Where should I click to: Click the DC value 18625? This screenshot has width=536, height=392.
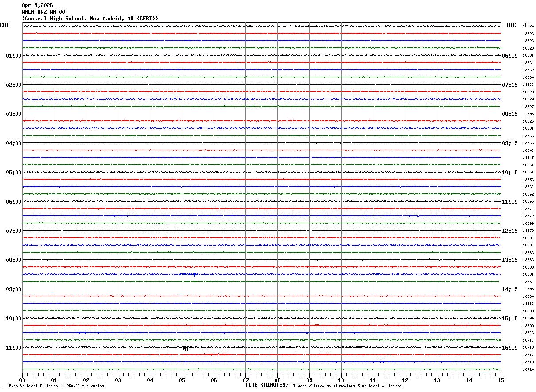[x=528, y=121]
